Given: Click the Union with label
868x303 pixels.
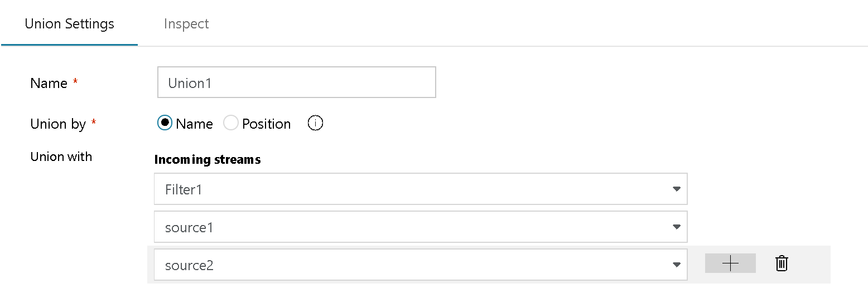Looking at the screenshot, I should pyautogui.click(x=61, y=157).
